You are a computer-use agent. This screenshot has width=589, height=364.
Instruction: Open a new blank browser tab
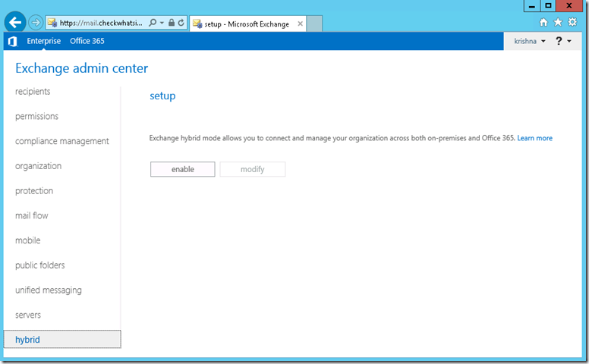[314, 24]
